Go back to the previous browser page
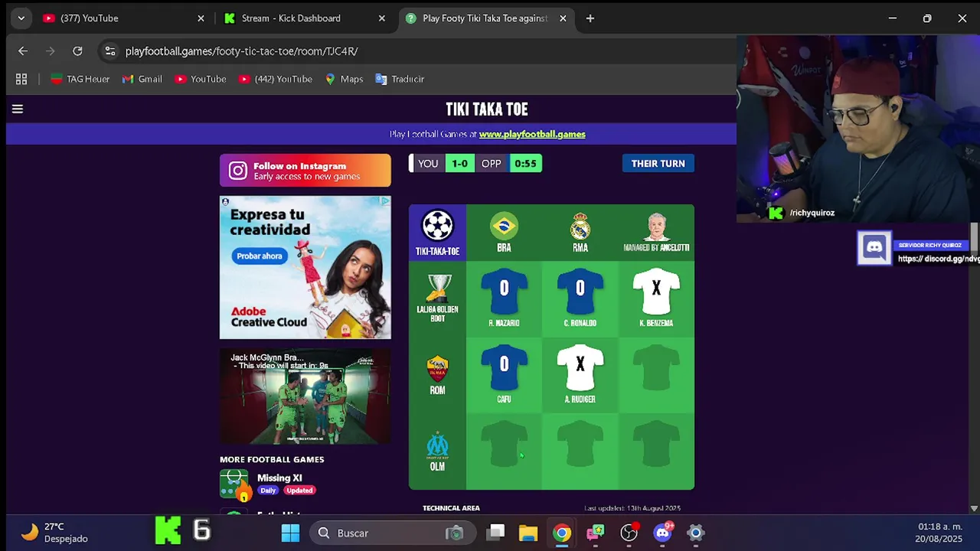 [23, 51]
